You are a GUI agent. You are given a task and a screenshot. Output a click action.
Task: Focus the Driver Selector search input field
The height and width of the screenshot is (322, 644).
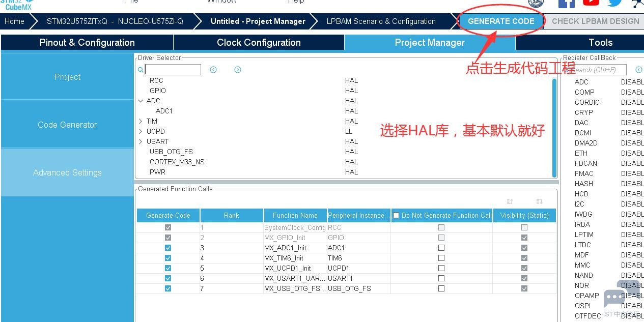pos(173,70)
